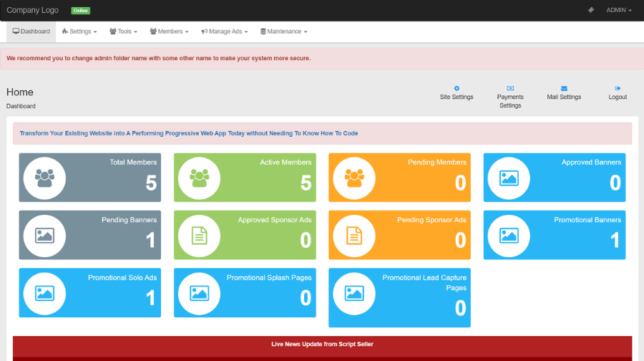Viewport: 644px width, 361px height.
Task: Click the Promotional Solo Ads label
Action: pyautogui.click(x=122, y=277)
